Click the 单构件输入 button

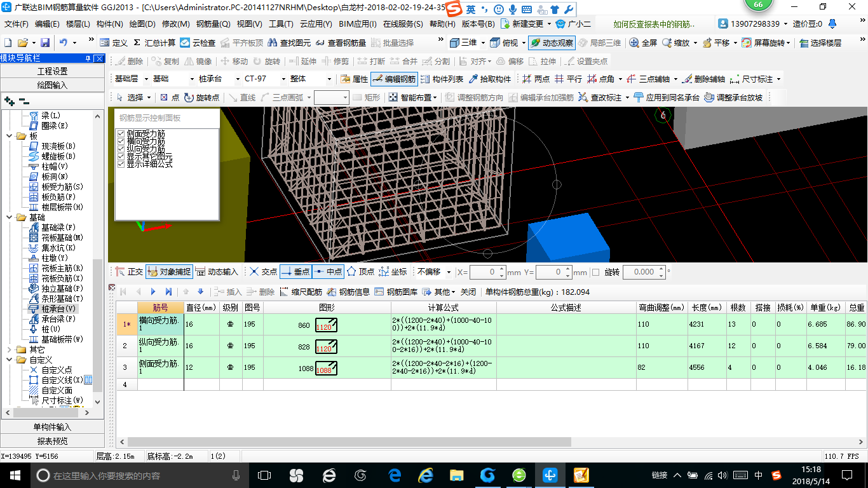pyautogui.click(x=52, y=427)
